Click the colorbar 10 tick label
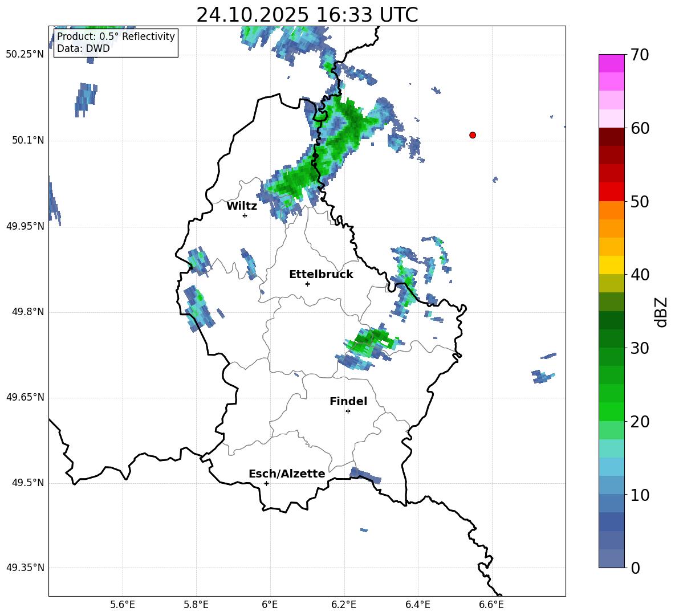This screenshot has height=616, width=675. (640, 495)
